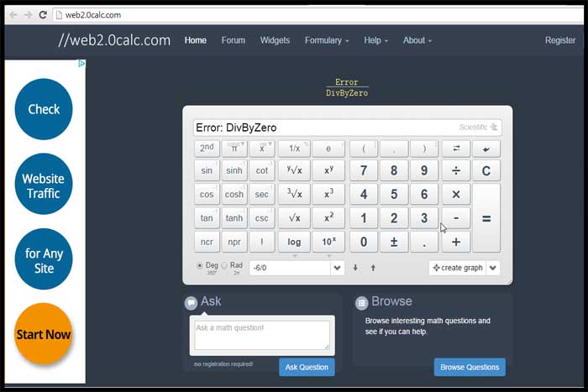Expand the small arrow below 10^x key

click(x=329, y=256)
